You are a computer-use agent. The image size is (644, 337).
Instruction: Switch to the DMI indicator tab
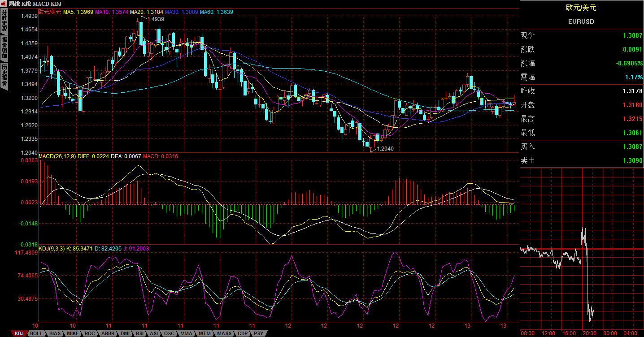pos(125,333)
